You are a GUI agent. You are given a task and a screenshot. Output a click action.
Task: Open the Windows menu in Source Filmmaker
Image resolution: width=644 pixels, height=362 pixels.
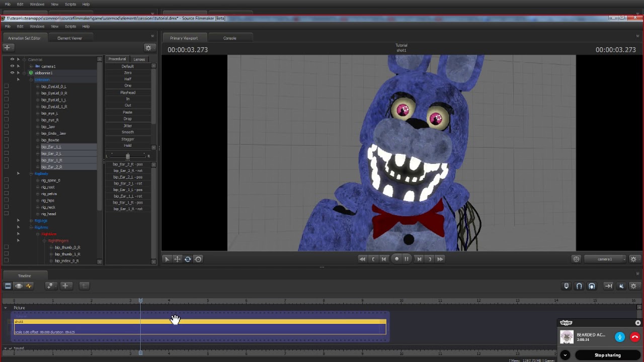[x=37, y=26]
